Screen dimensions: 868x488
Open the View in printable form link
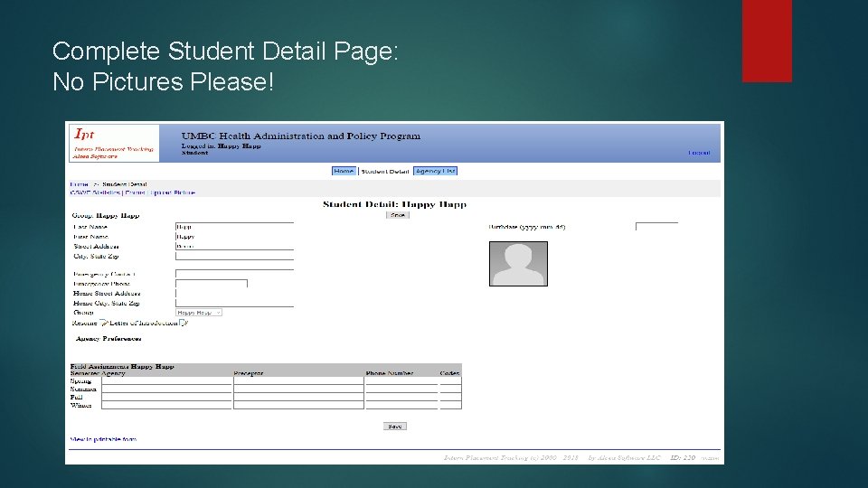pyautogui.click(x=103, y=439)
